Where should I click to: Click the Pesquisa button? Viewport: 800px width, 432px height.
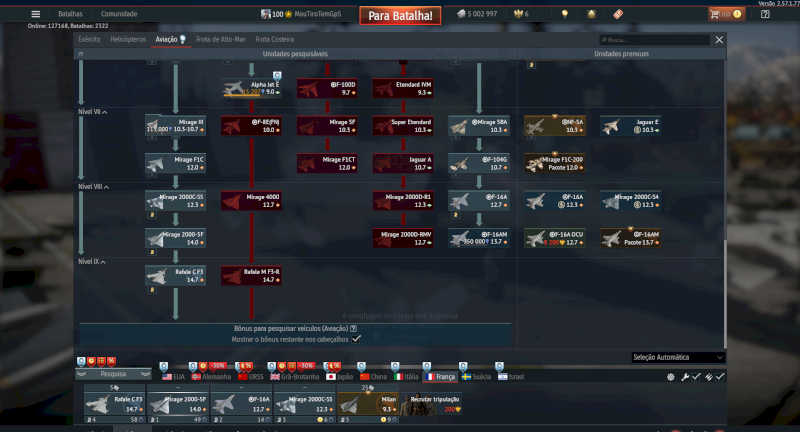click(x=113, y=374)
